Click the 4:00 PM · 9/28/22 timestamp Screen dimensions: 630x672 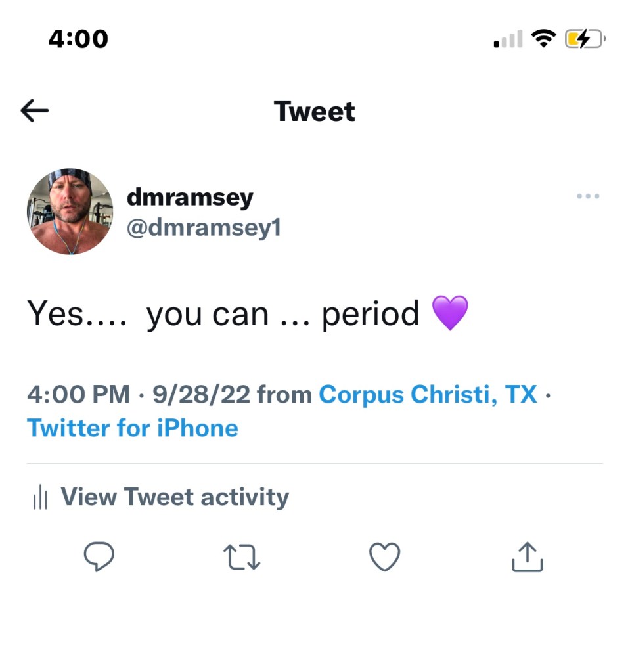[x=139, y=395]
